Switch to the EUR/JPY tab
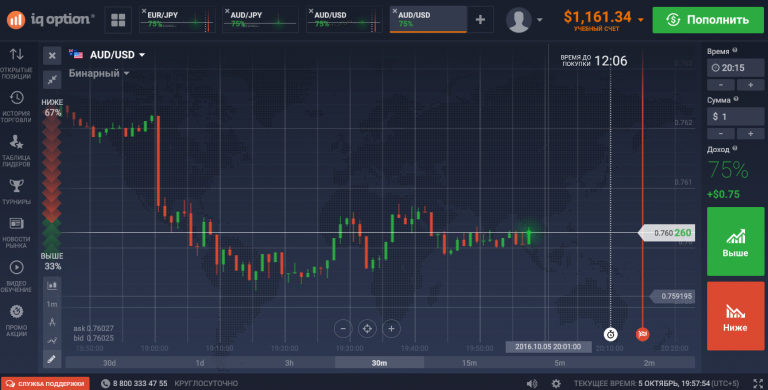This screenshot has height=390, width=768. click(x=177, y=20)
